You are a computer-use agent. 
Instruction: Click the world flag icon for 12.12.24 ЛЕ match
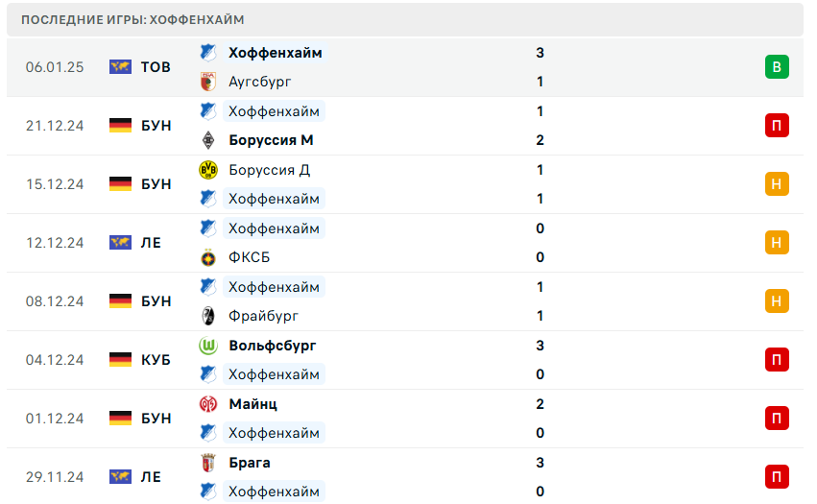point(120,243)
